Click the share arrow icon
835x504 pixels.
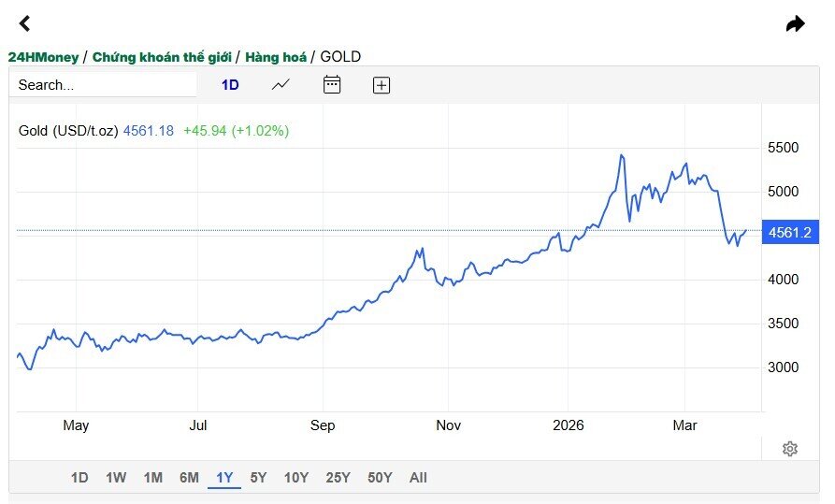pyautogui.click(x=795, y=23)
